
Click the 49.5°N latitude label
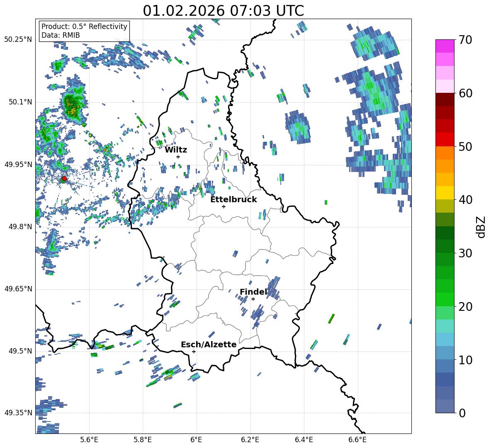pyautogui.click(x=20, y=351)
